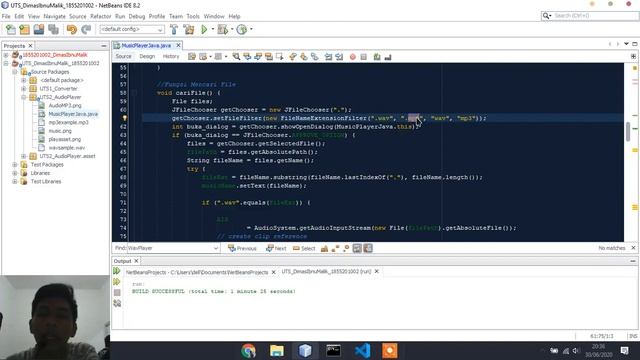
Task: Toggle Regular Expression in find bar
Action: click(x=346, y=248)
